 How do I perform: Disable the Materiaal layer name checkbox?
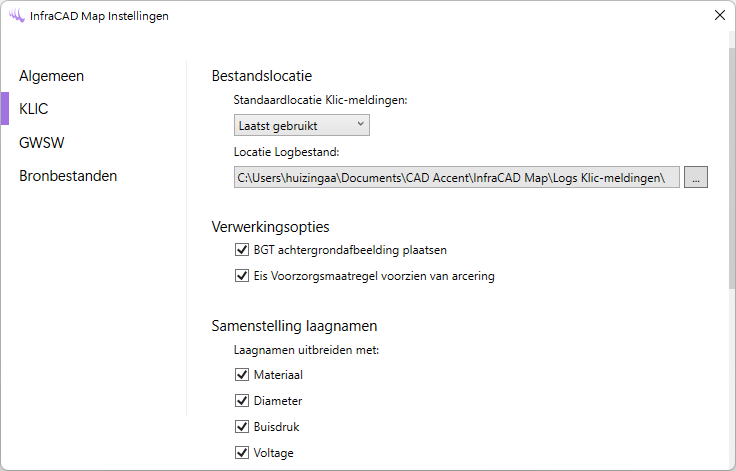[241, 375]
